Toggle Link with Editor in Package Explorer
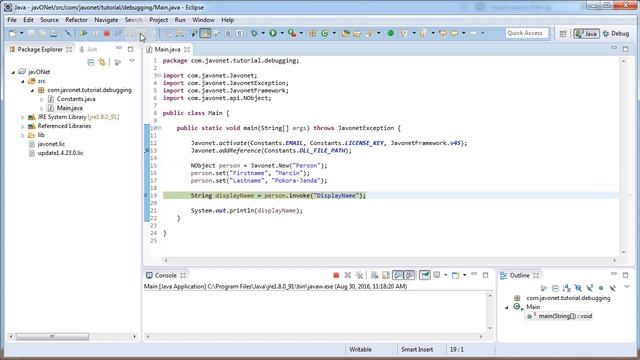The image size is (640, 360). 102,62
